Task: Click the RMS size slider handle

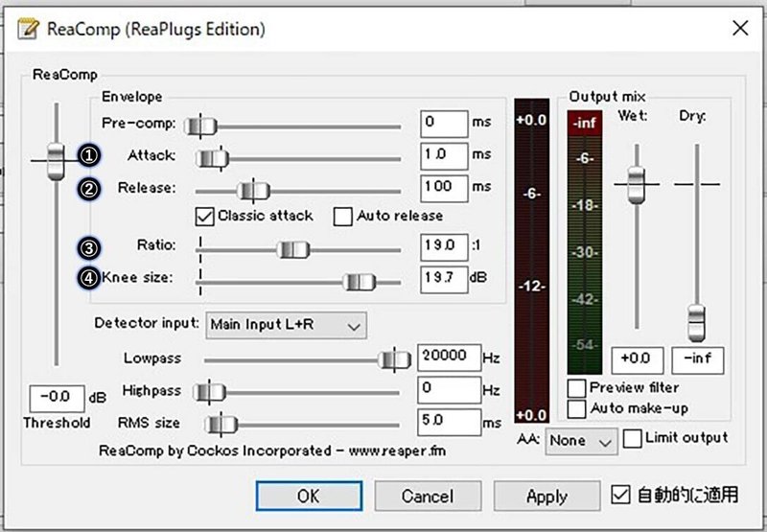Action: 221,425
